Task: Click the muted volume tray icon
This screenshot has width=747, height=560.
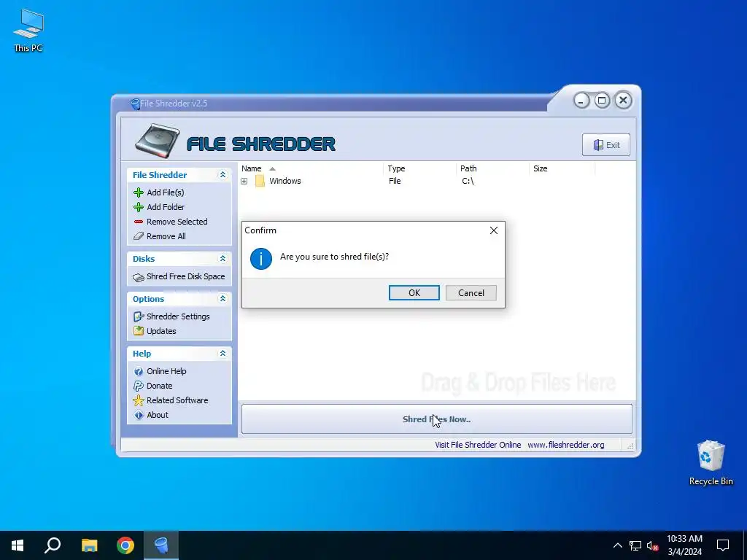Action: pos(652,545)
